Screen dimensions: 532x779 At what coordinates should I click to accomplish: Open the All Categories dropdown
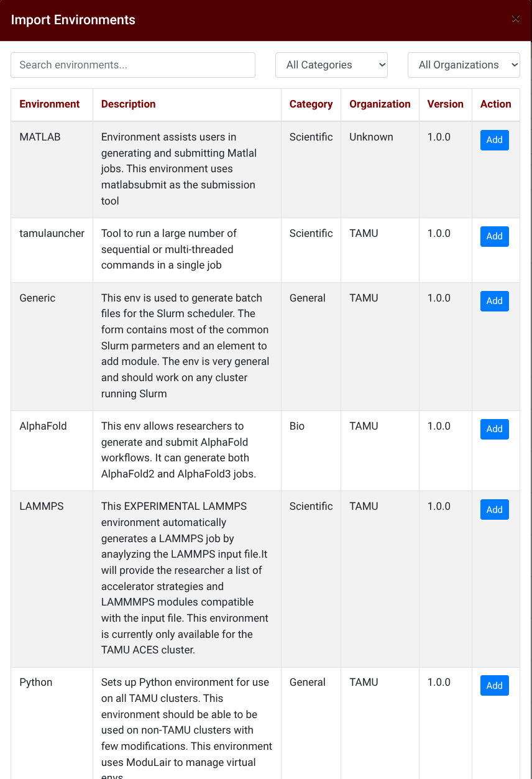(x=331, y=65)
